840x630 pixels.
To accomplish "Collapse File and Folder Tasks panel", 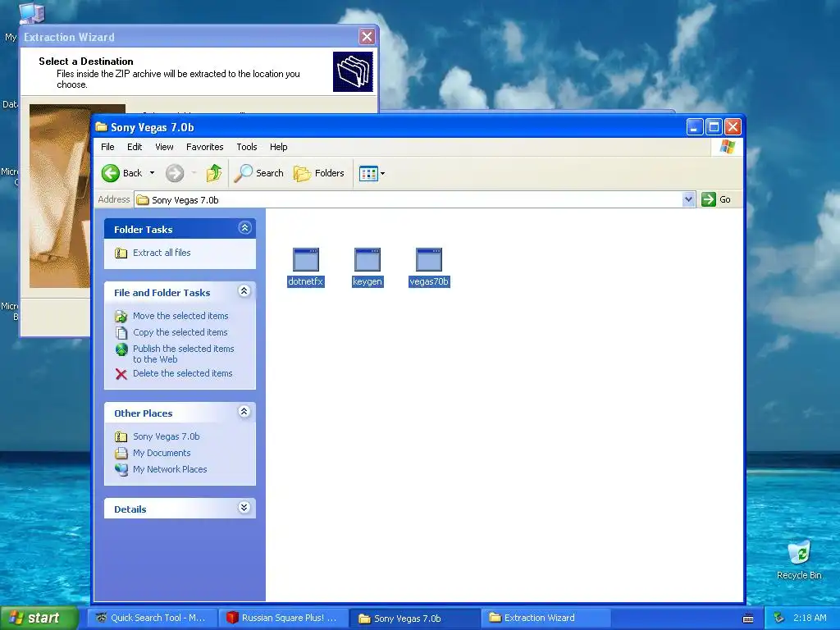I will (x=244, y=291).
